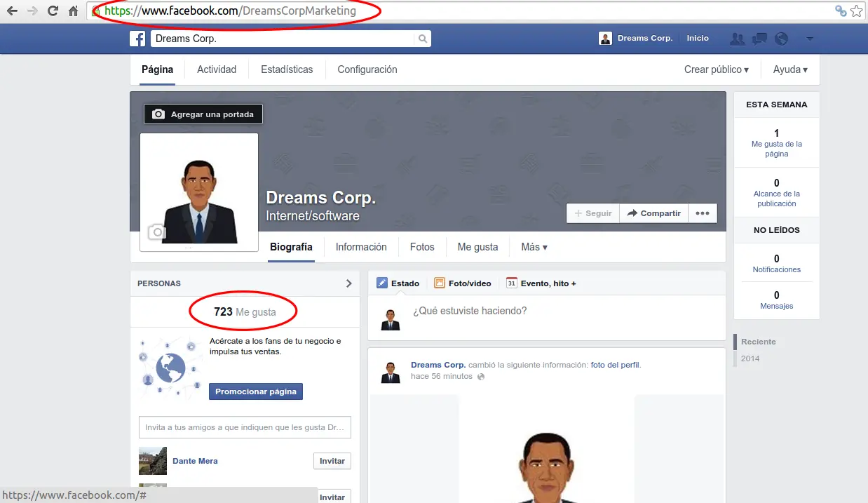
Task: Open the notifications globe icon
Action: tap(781, 39)
